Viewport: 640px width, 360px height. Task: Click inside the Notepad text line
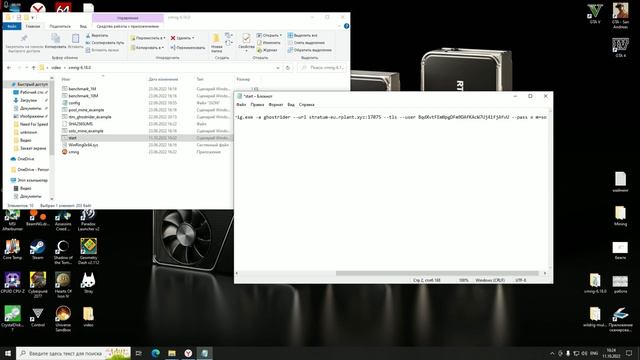point(391,117)
